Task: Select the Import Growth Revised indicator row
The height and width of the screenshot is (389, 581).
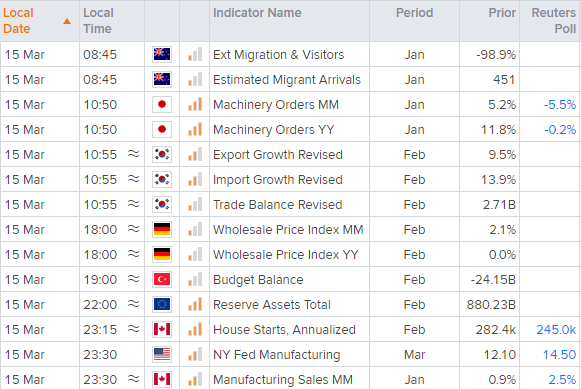Action: [290, 179]
